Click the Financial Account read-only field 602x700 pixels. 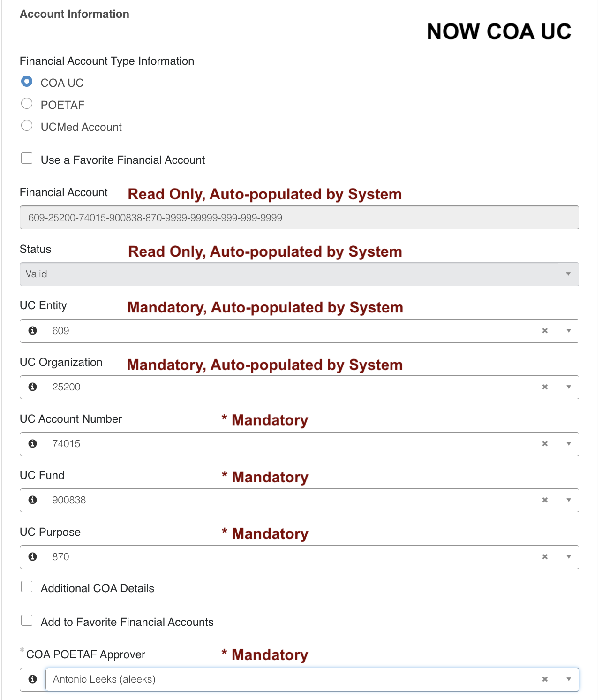click(300, 218)
